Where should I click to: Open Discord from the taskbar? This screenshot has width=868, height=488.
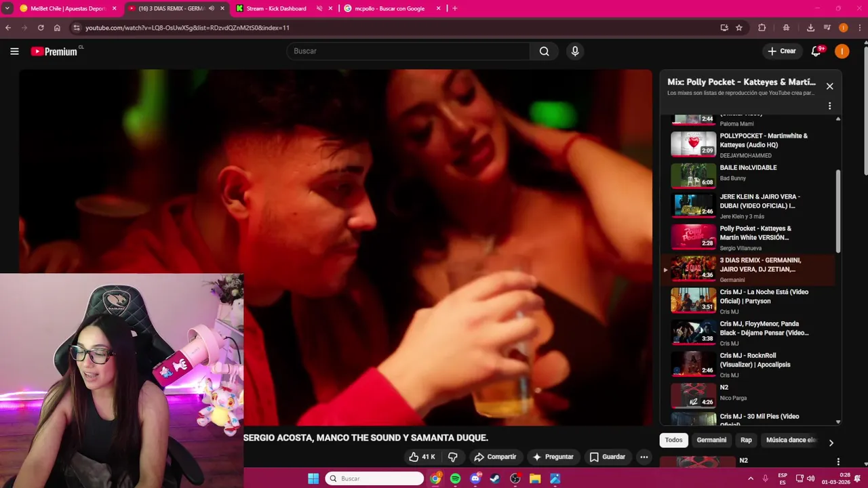pos(475,479)
